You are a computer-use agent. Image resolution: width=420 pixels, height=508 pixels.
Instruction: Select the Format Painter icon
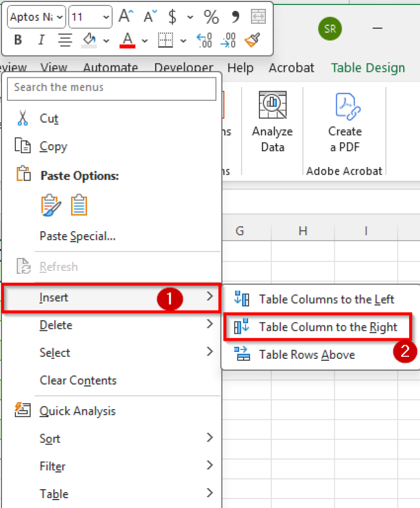[x=252, y=40]
